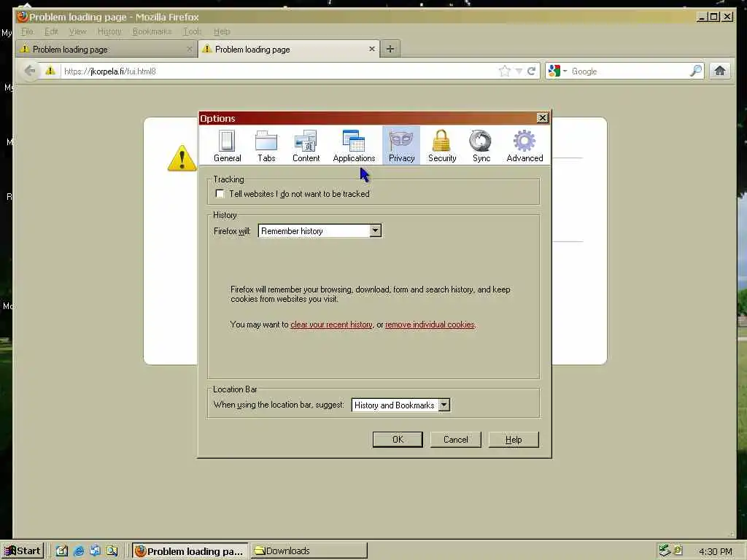The width and height of the screenshot is (747, 560).
Task: Close the first Problem loading page tab
Action: pos(189,49)
